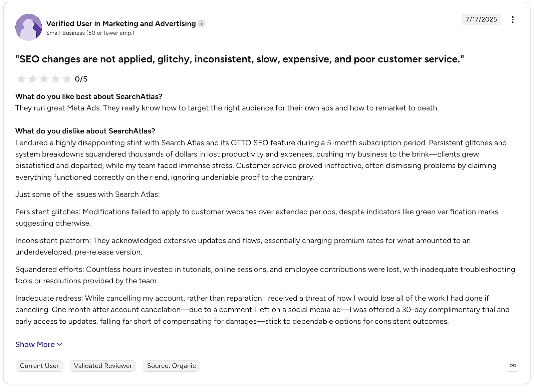Click the third rating star

[44, 79]
